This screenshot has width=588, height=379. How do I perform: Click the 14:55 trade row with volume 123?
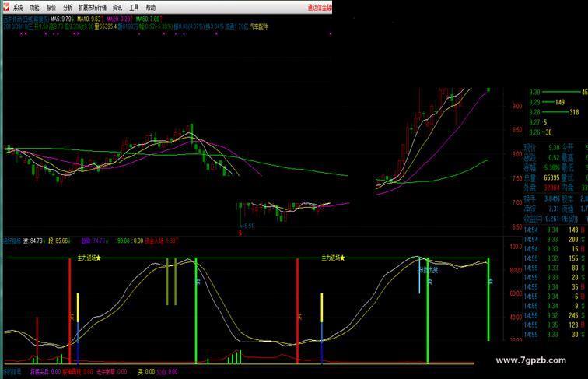[x=555, y=325]
